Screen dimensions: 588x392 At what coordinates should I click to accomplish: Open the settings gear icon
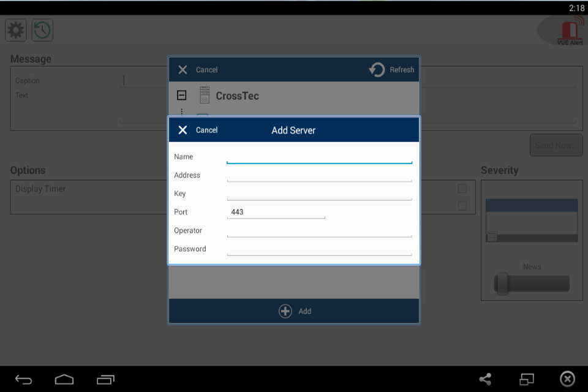[x=16, y=30]
